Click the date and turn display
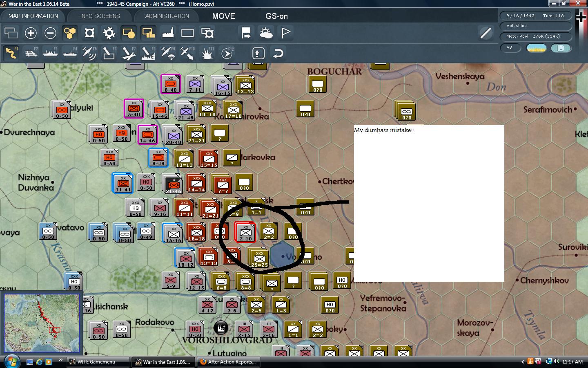This screenshot has width=588, height=368. [x=535, y=16]
